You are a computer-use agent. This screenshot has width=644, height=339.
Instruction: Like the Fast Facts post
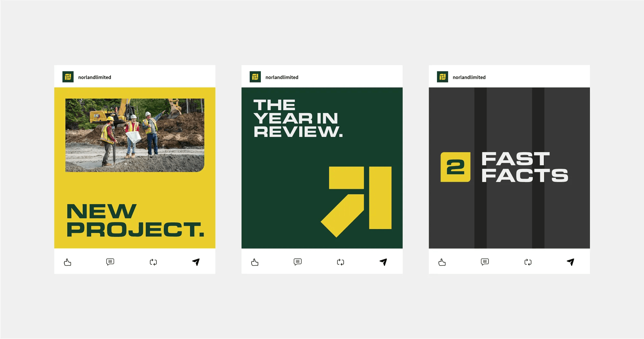click(x=442, y=262)
